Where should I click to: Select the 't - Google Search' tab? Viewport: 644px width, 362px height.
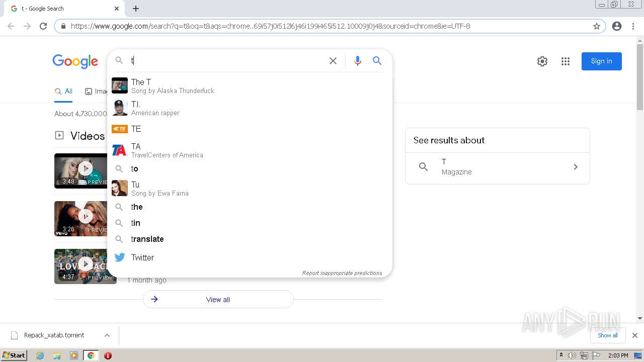[x=63, y=9]
